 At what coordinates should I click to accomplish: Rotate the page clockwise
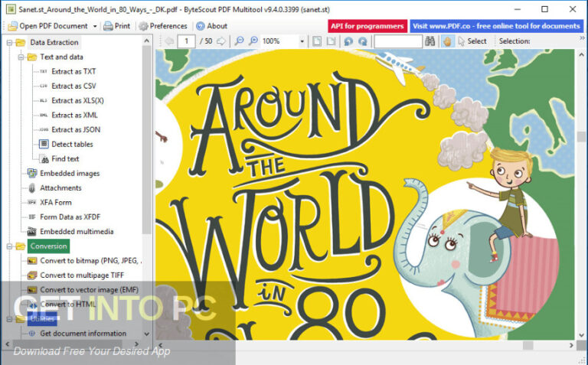pyautogui.click(x=363, y=41)
